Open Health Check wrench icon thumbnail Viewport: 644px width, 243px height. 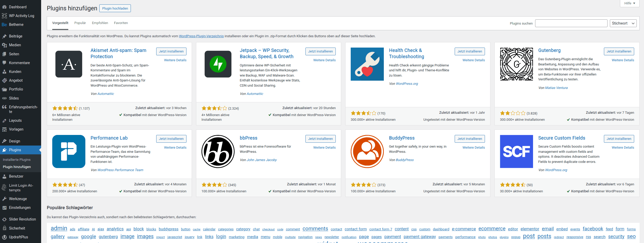[x=367, y=64]
